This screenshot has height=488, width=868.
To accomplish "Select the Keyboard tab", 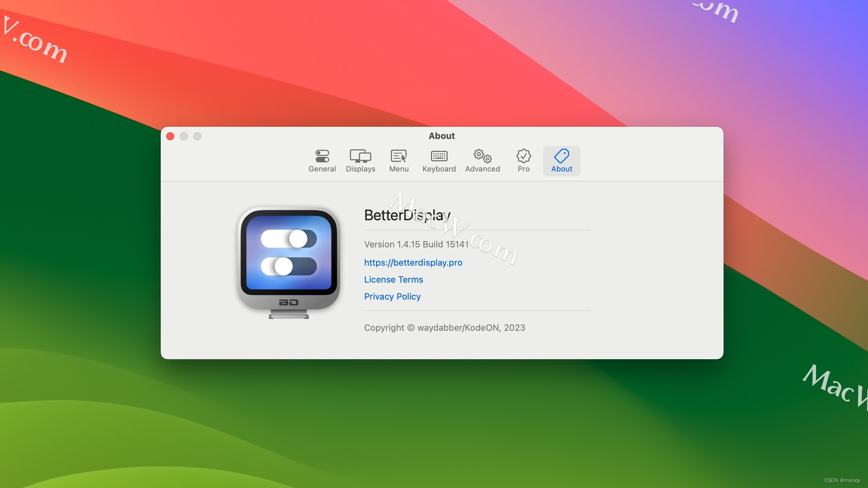I will click(439, 161).
